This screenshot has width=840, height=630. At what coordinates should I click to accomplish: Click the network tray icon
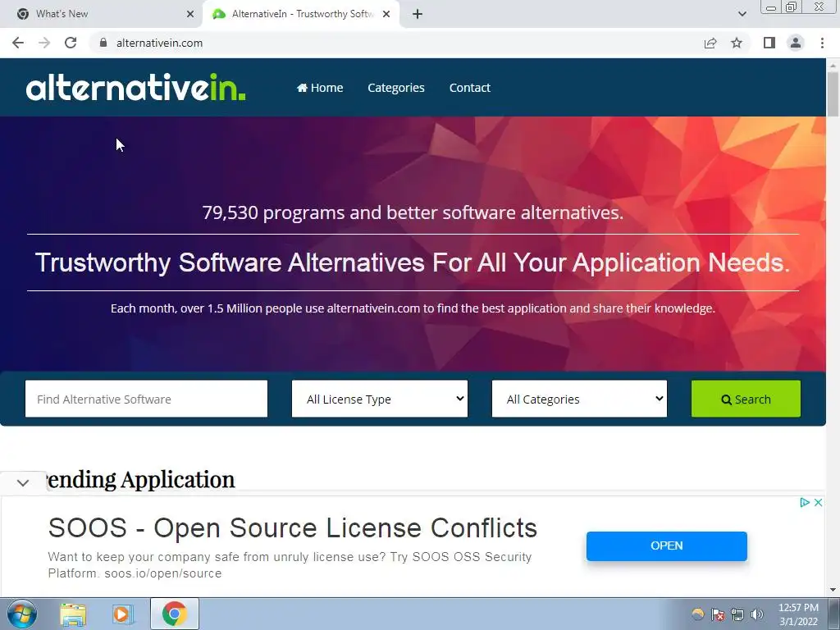tap(737, 614)
